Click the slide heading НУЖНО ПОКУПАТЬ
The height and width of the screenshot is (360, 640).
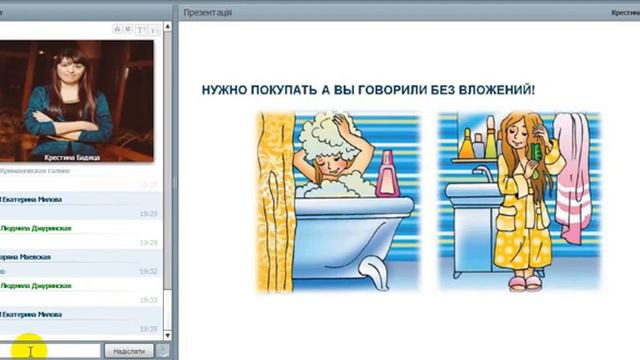[368, 90]
